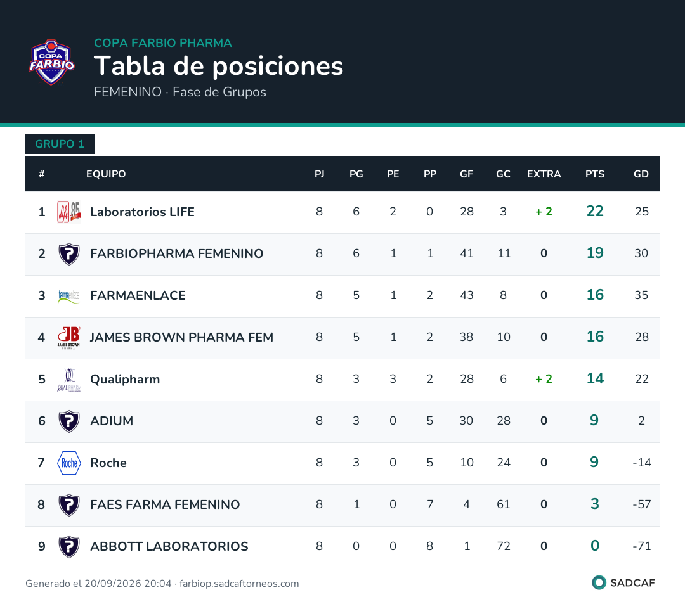Click the Farmaenlace team logo
685x616 pixels.
(x=69, y=295)
